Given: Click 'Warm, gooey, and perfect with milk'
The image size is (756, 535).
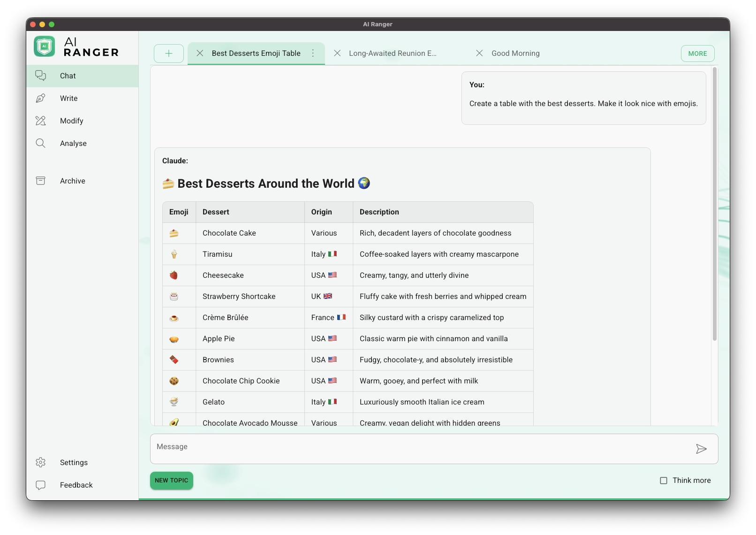Looking at the screenshot, I should [x=419, y=381].
